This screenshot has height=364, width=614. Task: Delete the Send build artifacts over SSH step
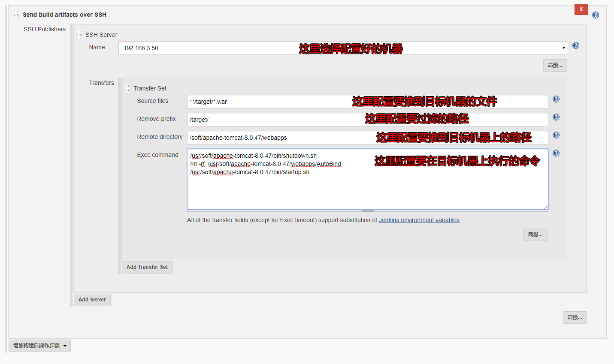click(581, 9)
